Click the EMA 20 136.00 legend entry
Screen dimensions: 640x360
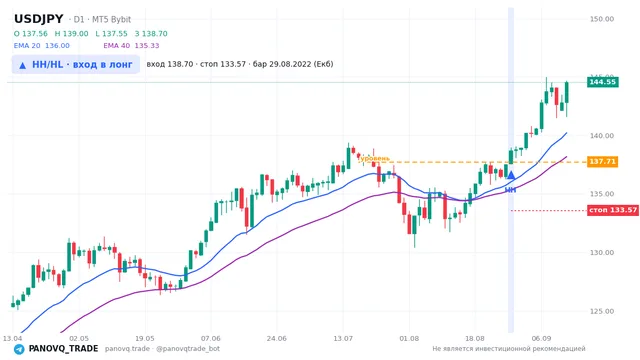(x=42, y=46)
